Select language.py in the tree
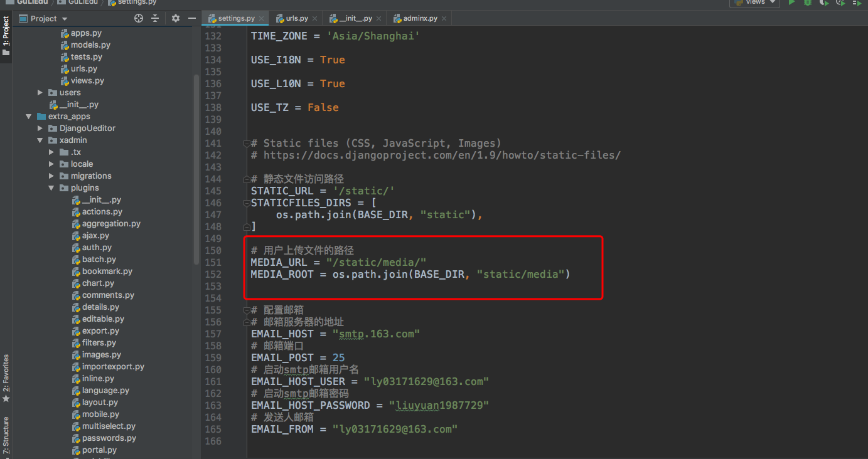 click(x=100, y=391)
